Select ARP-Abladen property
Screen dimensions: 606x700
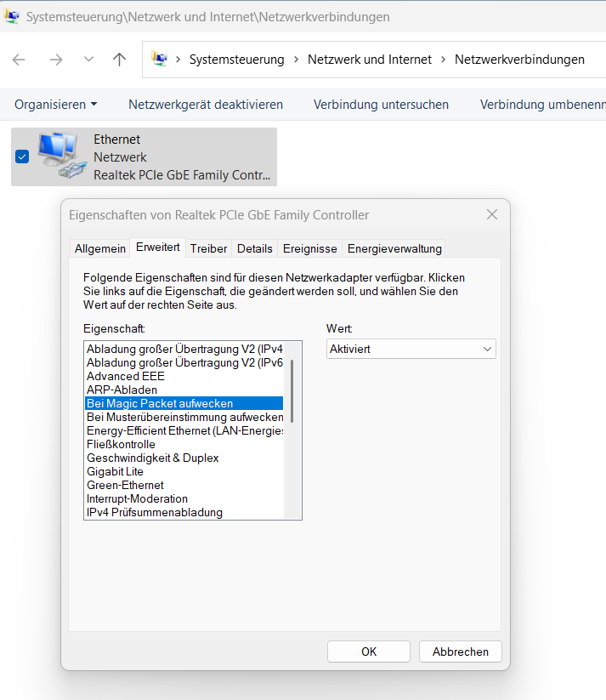pos(184,390)
